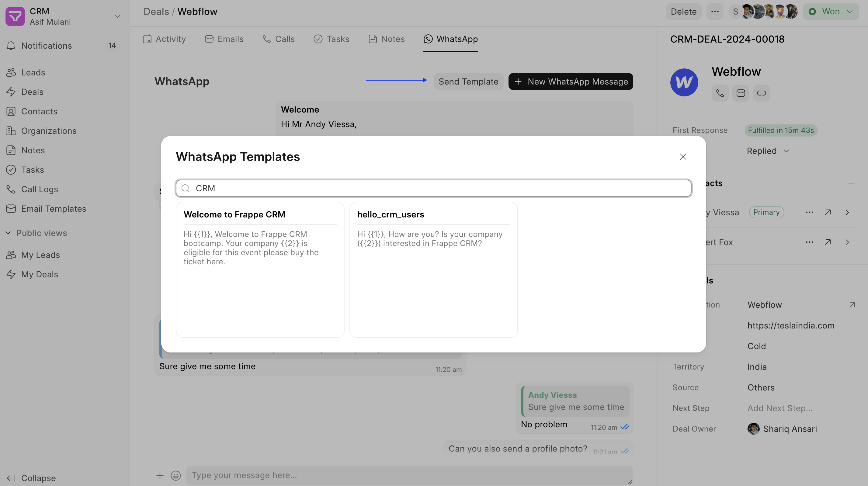
Task: Click the assignee avatars group
Action: 763,12
